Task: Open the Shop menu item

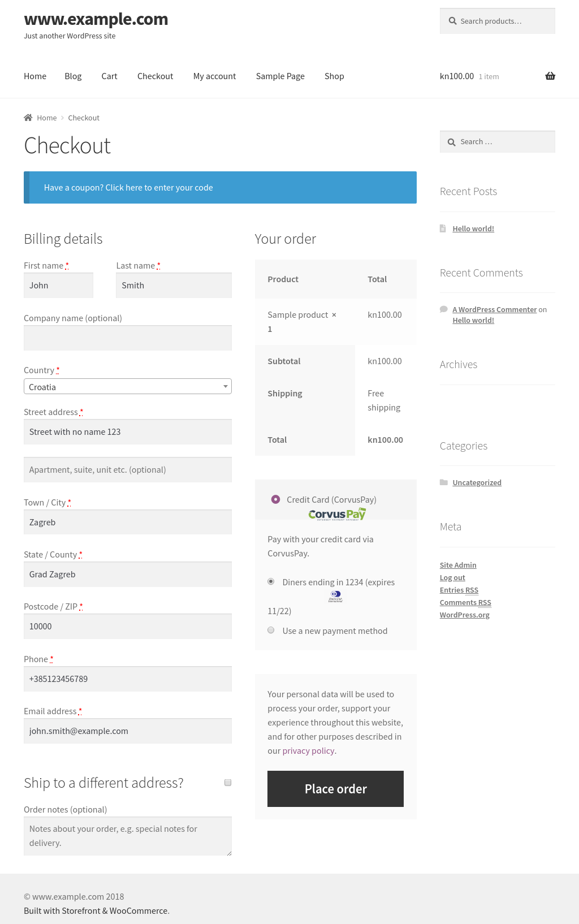Action: point(334,76)
